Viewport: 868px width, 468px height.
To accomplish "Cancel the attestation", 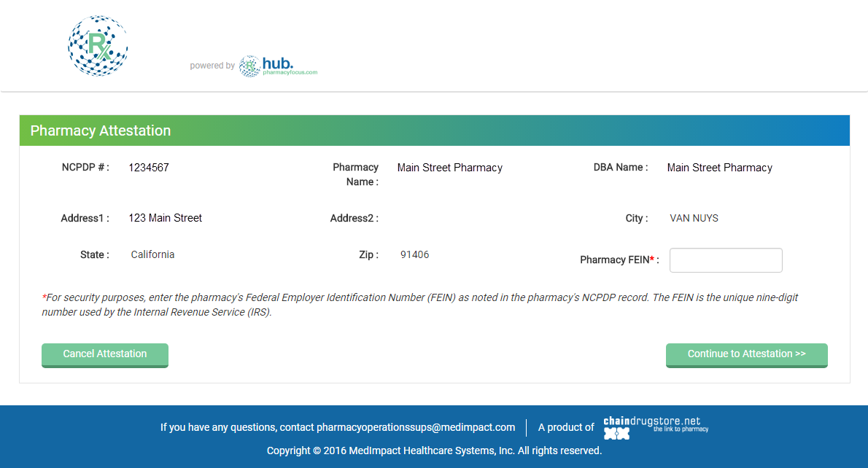I will click(104, 354).
